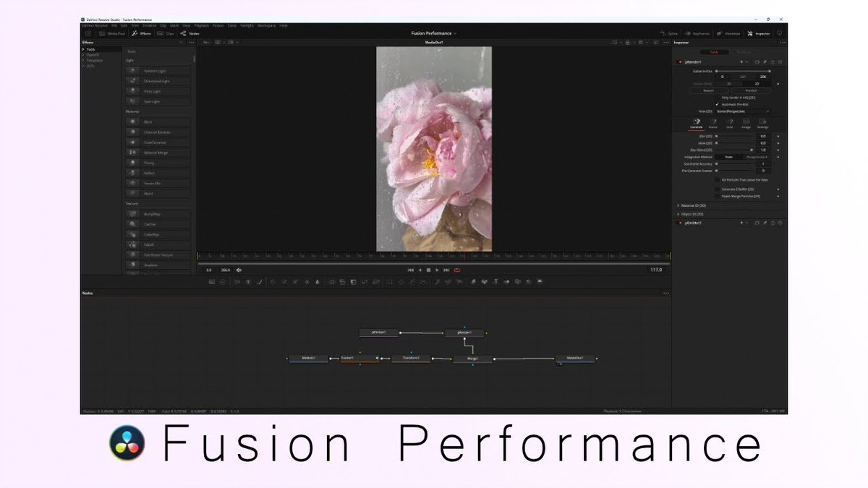The height and width of the screenshot is (488, 868).
Task: Open the Spline editor panel
Action: click(669, 33)
